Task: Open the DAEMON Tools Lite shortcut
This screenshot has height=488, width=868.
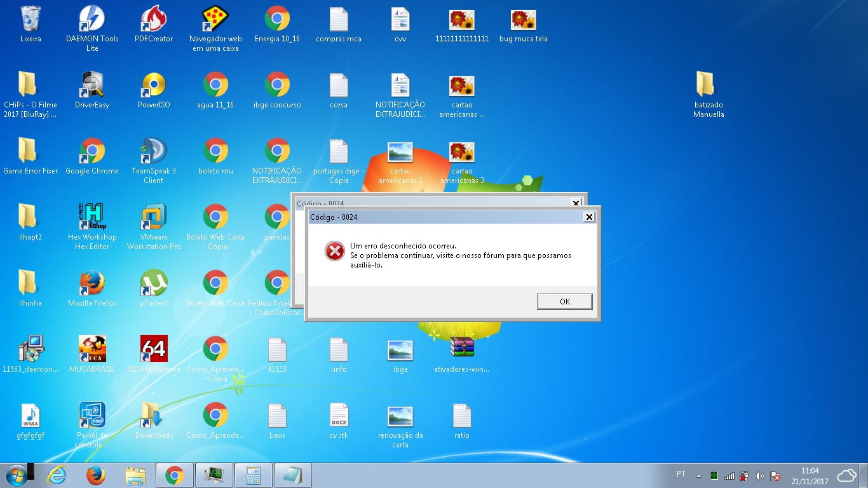Action: click(92, 20)
